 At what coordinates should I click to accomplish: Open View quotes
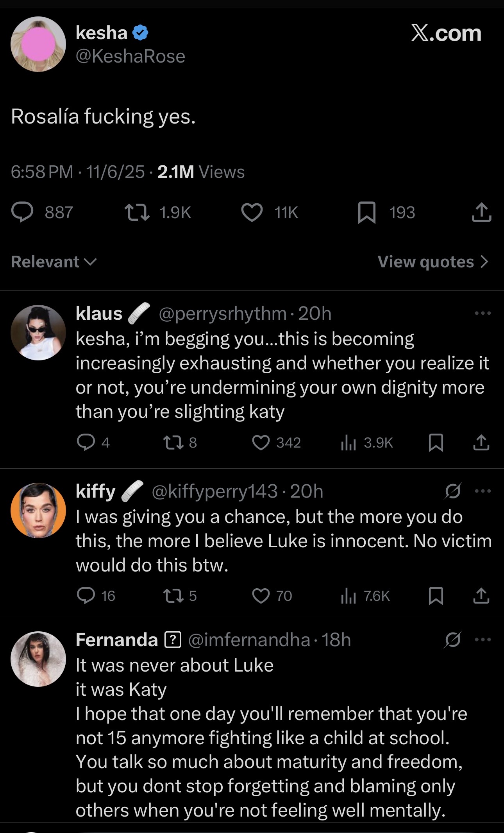coord(433,262)
